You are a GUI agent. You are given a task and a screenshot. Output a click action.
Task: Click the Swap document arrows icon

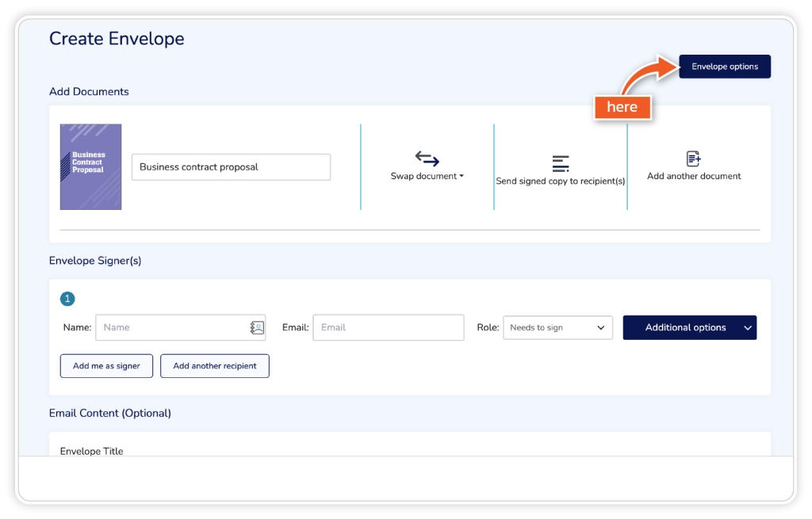(x=427, y=158)
